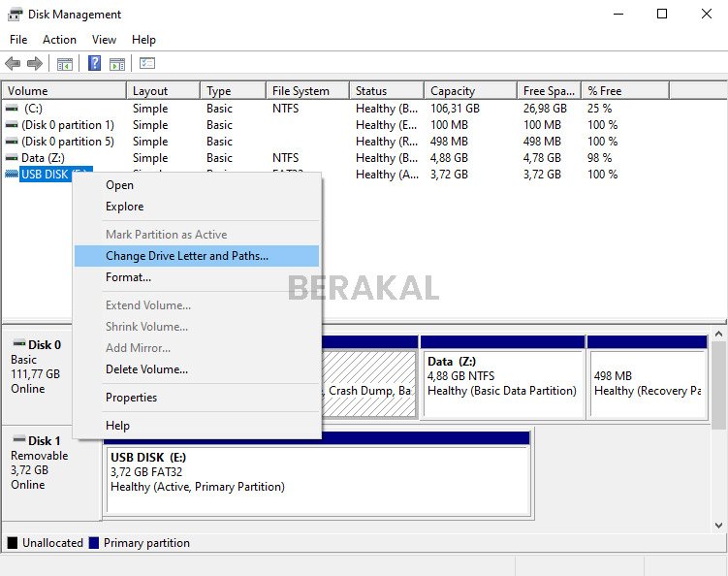Open the Action menu
728x576 pixels.
pyautogui.click(x=59, y=40)
